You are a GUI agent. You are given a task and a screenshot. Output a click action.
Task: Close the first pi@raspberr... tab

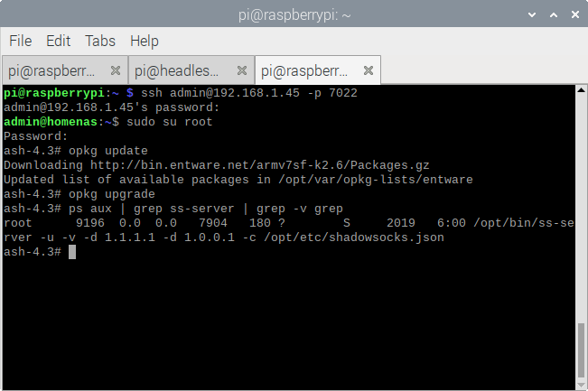pyautogui.click(x=116, y=70)
